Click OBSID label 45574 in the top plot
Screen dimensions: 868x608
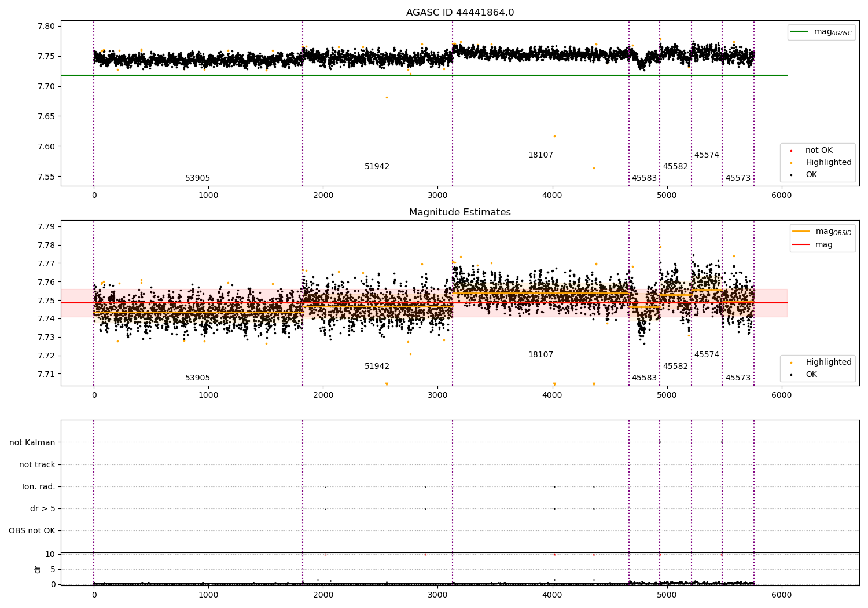(x=707, y=155)
